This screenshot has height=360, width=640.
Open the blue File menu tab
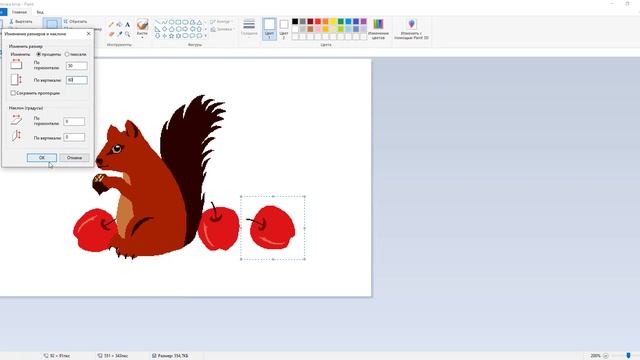pos(3,12)
